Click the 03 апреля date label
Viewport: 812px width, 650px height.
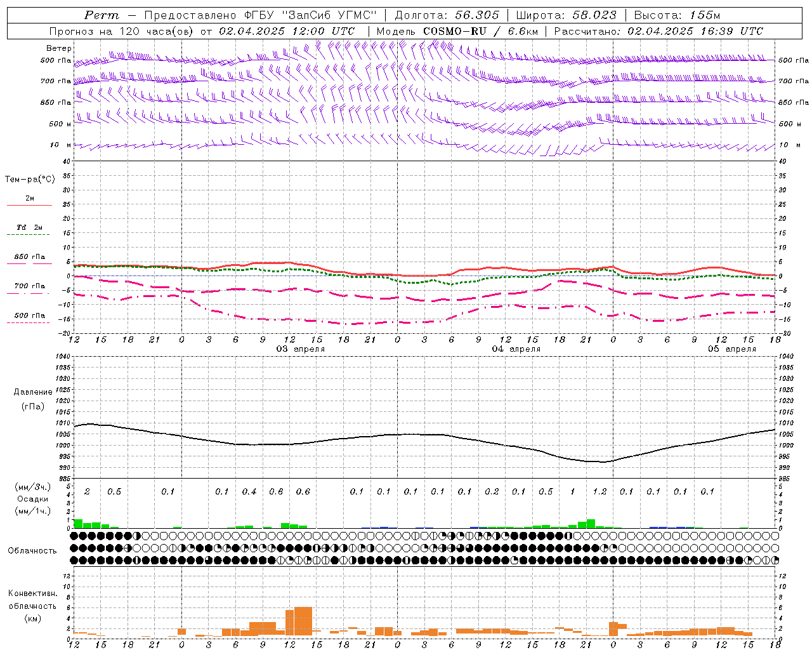point(301,349)
